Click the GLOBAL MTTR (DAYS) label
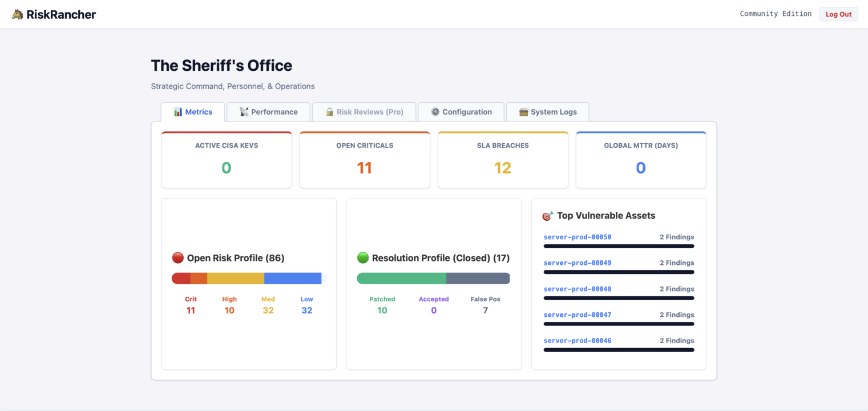Viewport: 868px width, 411px height. click(x=641, y=146)
